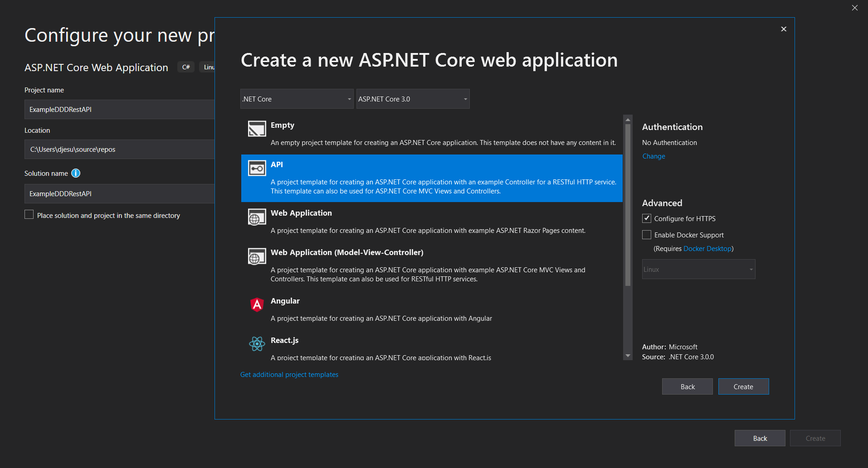Check Place solution and project in same directory
The height and width of the screenshot is (468, 868).
click(29, 214)
